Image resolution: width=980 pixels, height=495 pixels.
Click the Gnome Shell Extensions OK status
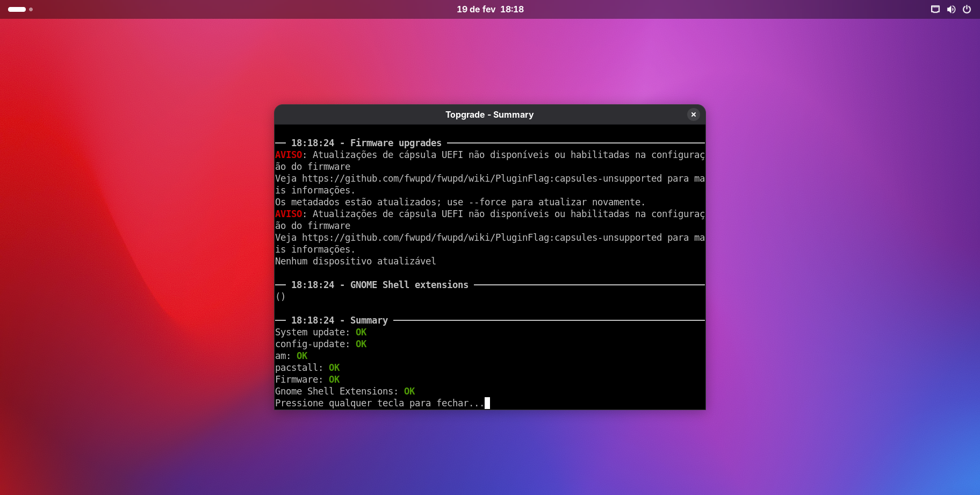(409, 391)
